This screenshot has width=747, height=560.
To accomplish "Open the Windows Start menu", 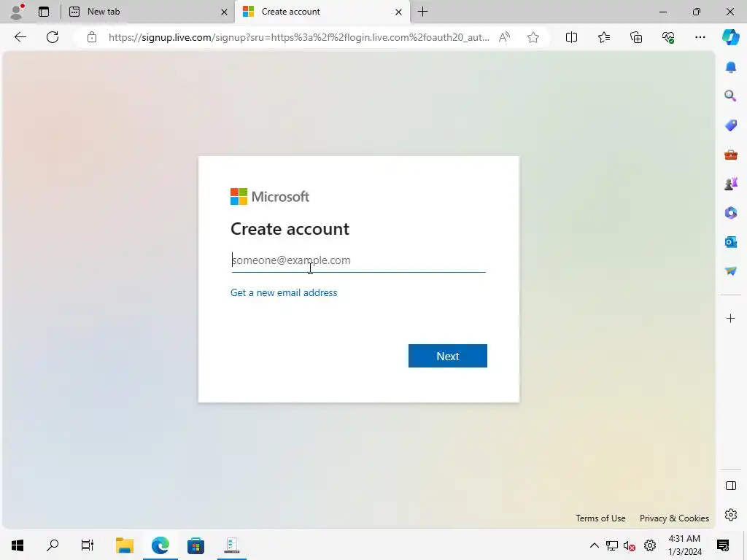I will pos(18,545).
